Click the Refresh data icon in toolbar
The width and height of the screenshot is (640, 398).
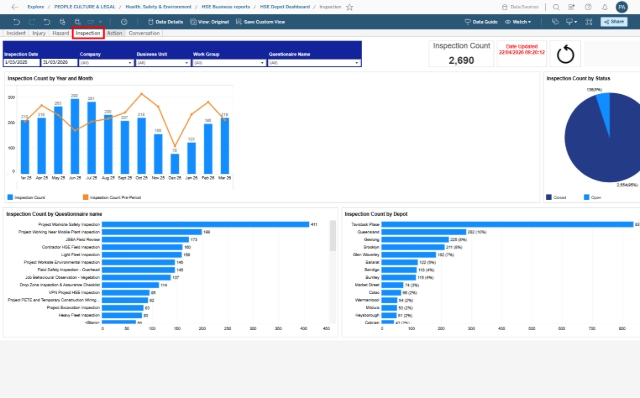pos(62,22)
